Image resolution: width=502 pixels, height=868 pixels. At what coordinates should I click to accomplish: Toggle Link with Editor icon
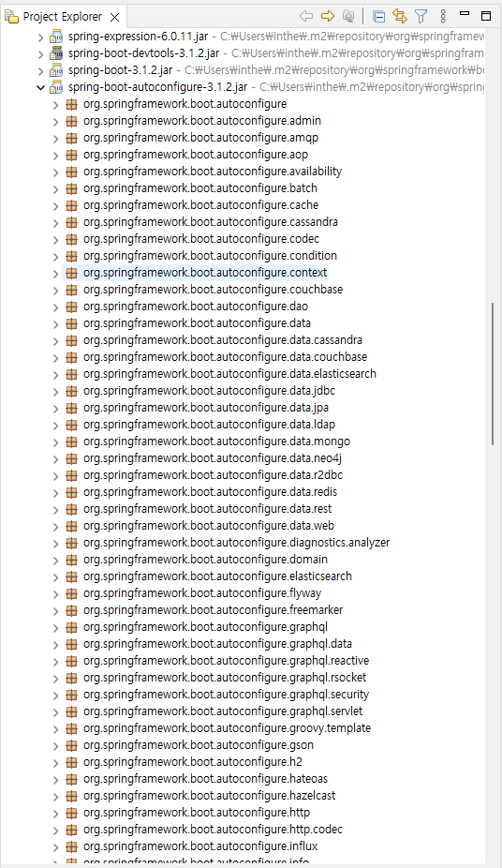point(400,16)
